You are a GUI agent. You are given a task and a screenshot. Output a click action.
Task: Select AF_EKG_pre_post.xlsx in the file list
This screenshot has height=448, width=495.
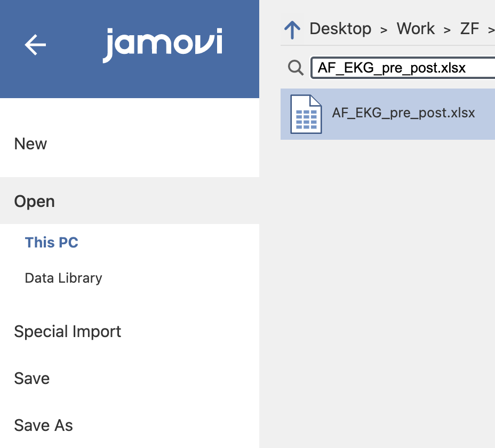tap(388, 114)
